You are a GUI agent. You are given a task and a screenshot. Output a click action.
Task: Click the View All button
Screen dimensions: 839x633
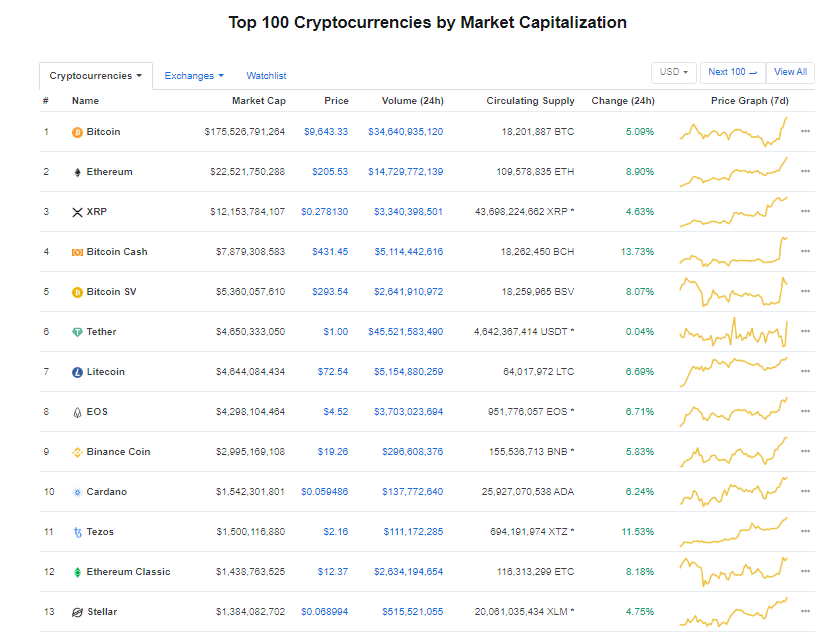click(x=790, y=72)
